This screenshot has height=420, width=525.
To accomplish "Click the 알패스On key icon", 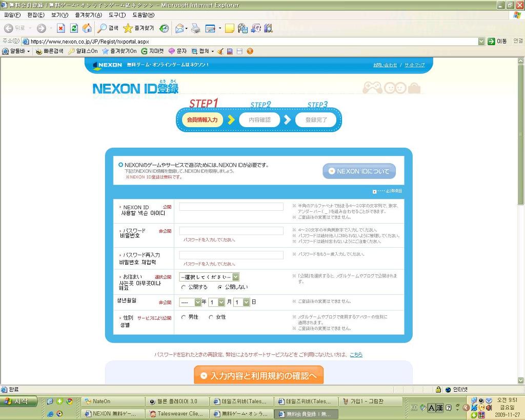I will tap(83, 51).
